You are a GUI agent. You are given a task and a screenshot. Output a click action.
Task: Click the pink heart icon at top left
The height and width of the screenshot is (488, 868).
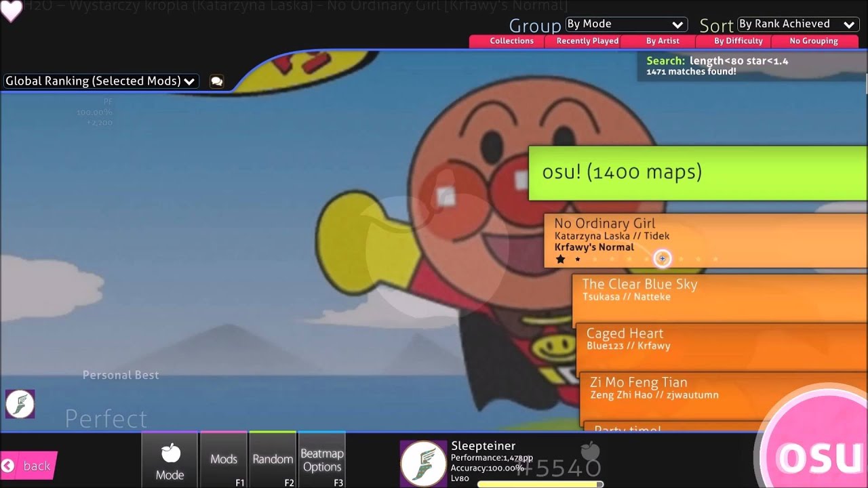tap(11, 10)
